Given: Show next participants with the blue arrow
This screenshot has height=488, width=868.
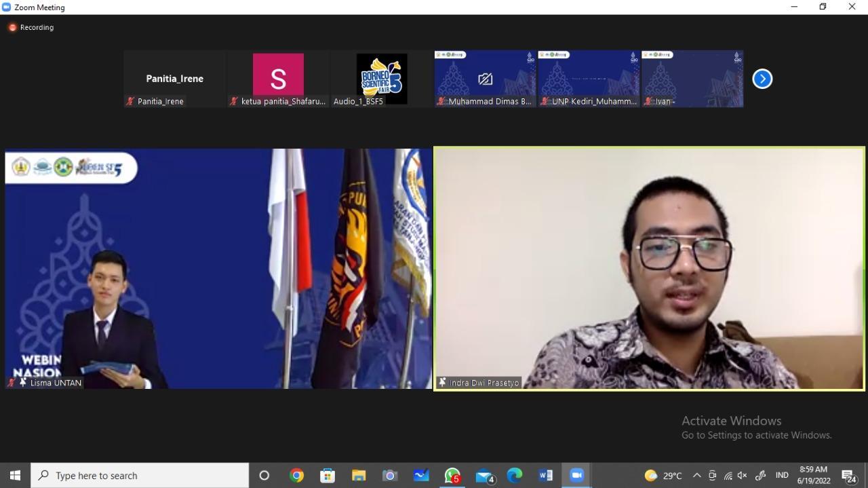Looking at the screenshot, I should [x=762, y=79].
